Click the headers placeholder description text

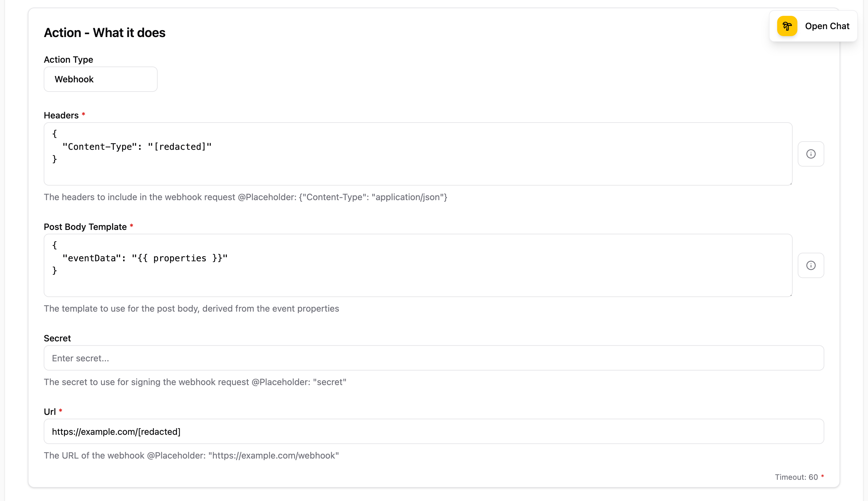[x=246, y=197]
